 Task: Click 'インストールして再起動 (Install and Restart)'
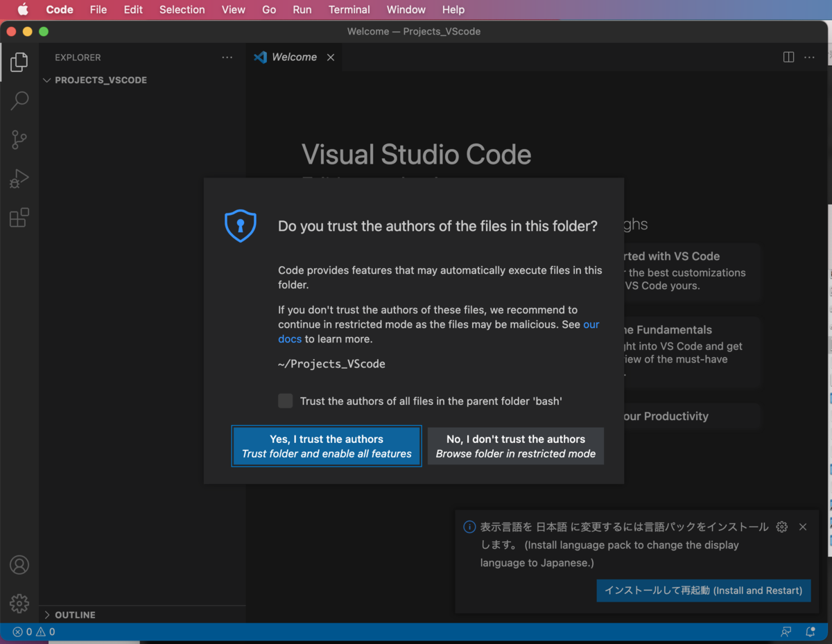[703, 591]
